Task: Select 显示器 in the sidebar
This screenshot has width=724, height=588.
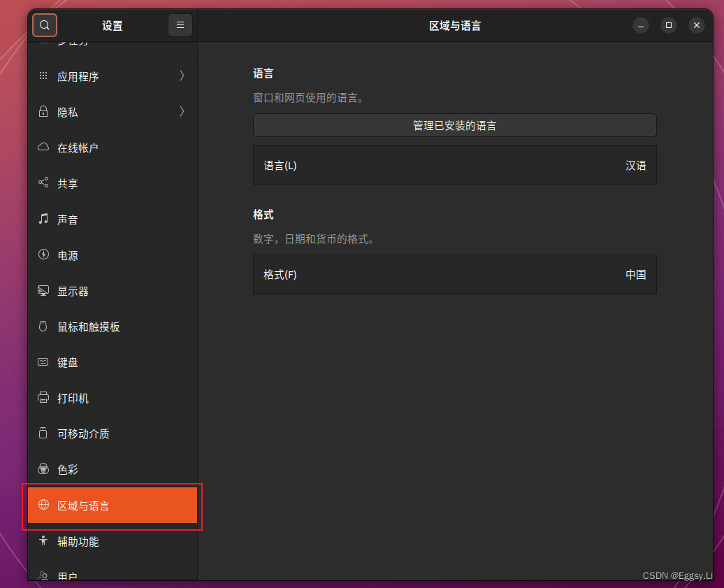Action: 113,291
